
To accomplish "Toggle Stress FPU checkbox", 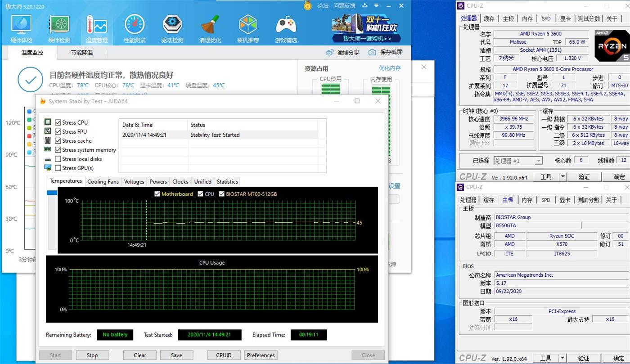I will pos(58,131).
